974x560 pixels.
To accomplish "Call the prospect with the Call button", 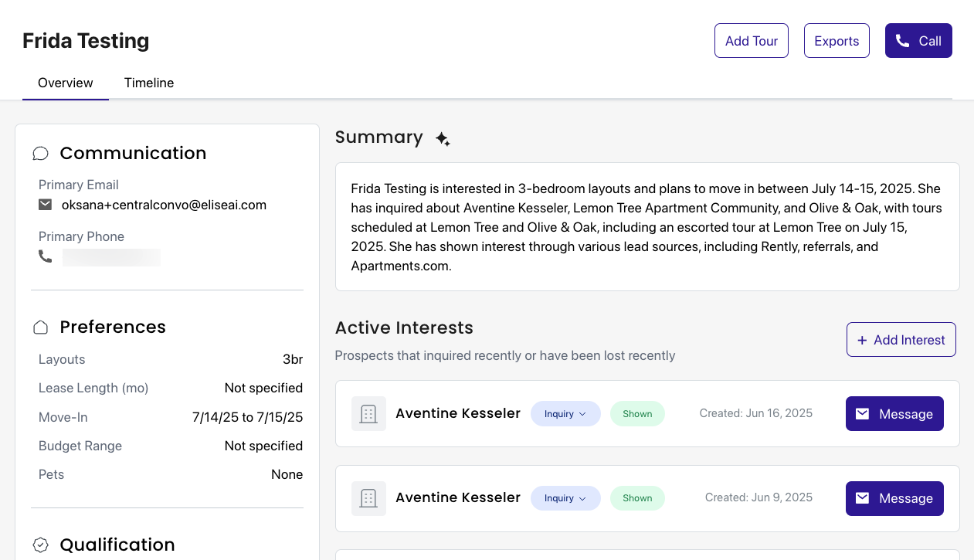I will [x=918, y=41].
